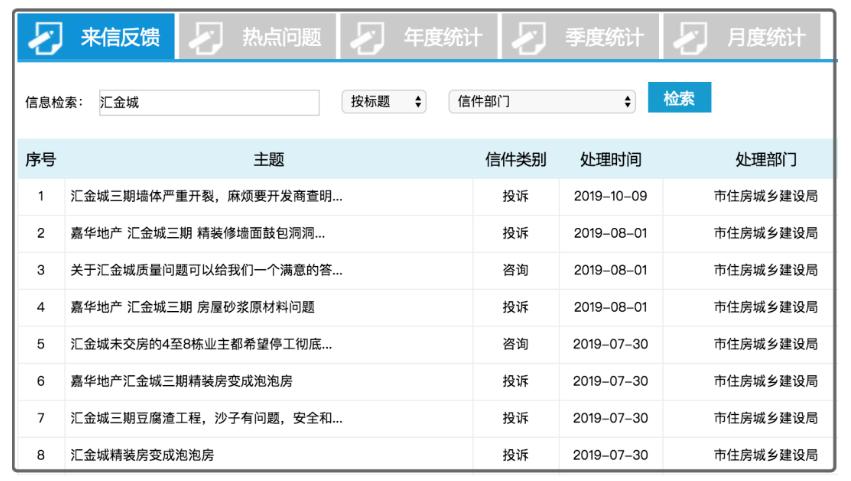The image size is (851, 481).
Task: Open the 年度统计 tab
Action: [x=419, y=36]
